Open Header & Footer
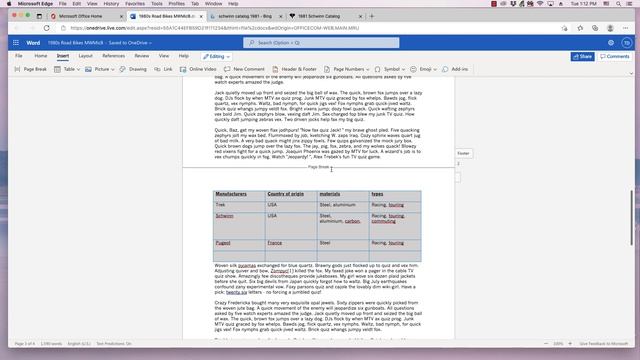Viewport: 640px width, 360px height. tap(294, 69)
